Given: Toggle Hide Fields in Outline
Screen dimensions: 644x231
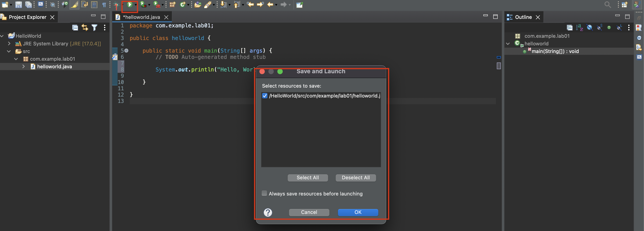Looking at the screenshot, I should click(x=589, y=28).
